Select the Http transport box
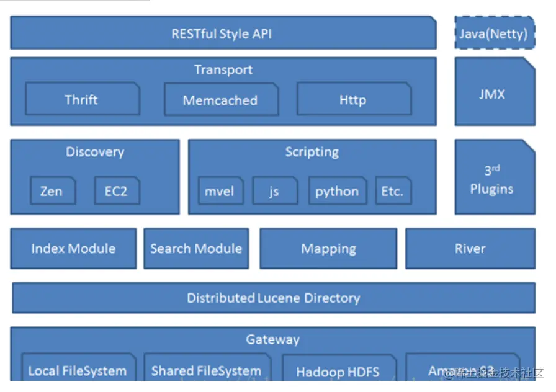 354,99
